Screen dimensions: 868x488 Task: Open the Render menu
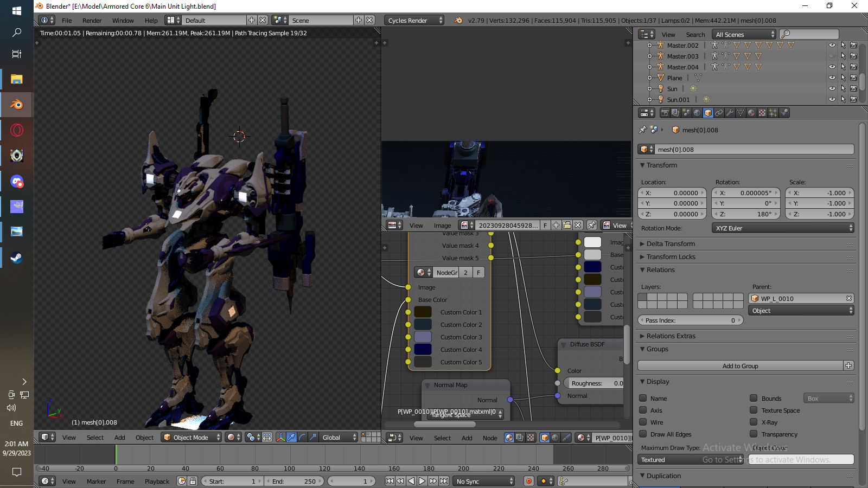(x=92, y=21)
